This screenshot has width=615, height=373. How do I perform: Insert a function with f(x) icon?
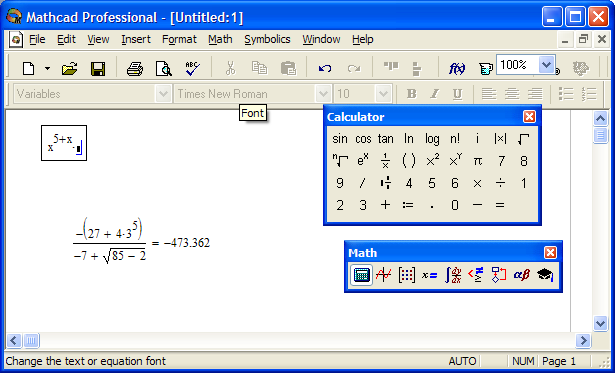pos(457,69)
